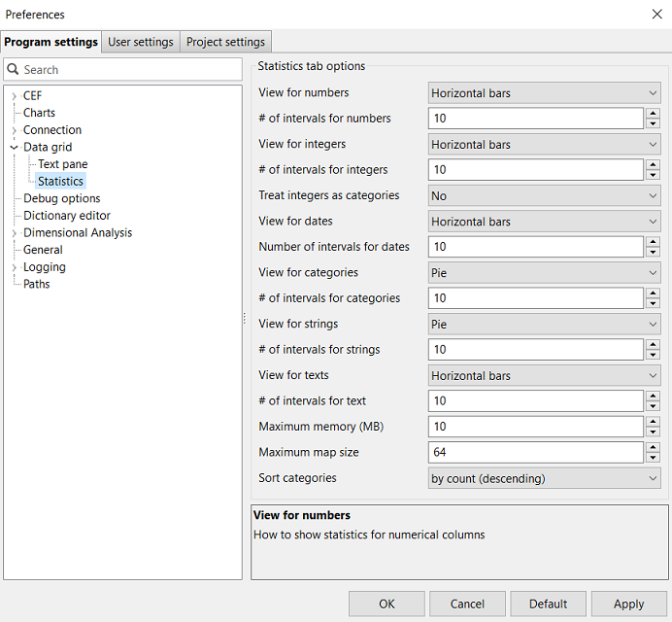Select Charts in the settings tree

click(x=39, y=113)
